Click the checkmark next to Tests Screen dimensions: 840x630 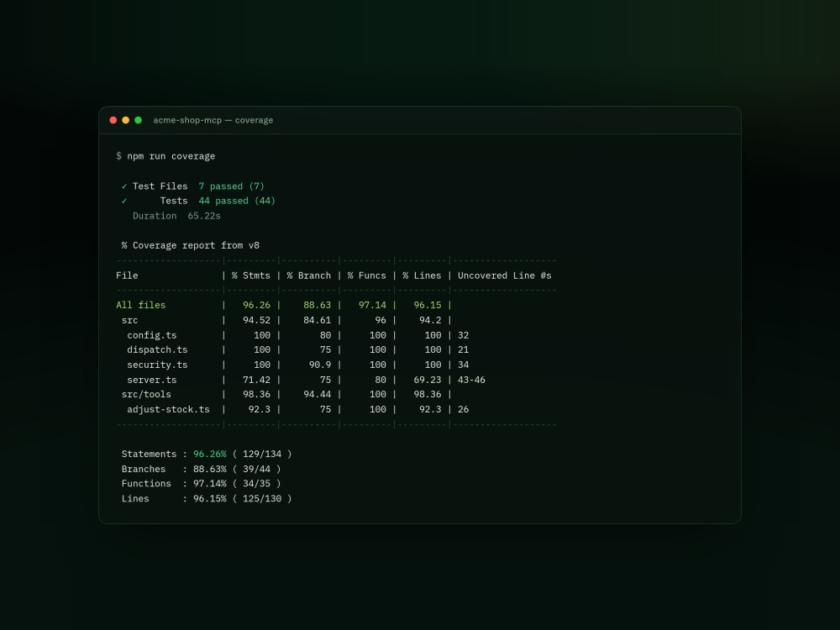[124, 201]
